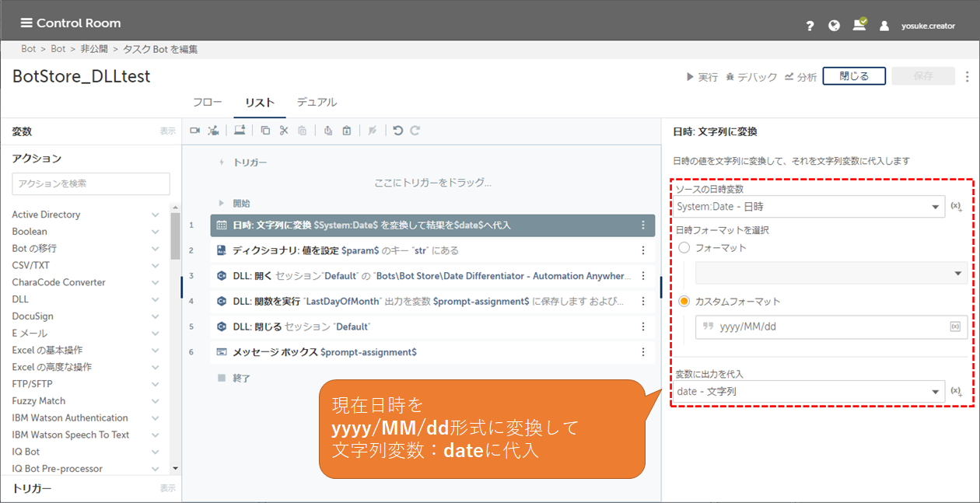Insert variable icon next to source datetime dropdown

(957, 207)
